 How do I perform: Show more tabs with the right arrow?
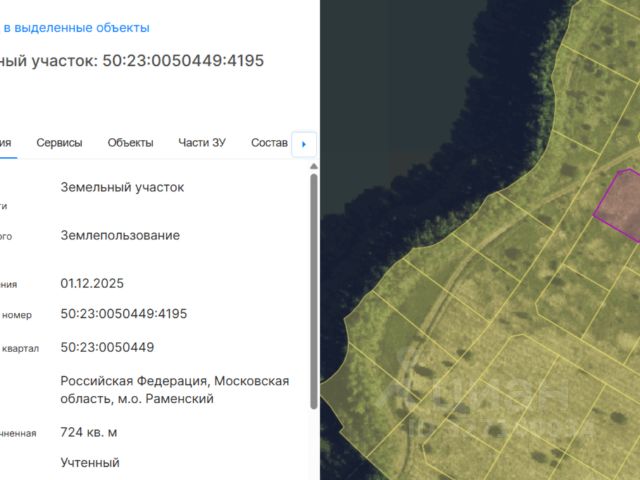coord(304,144)
